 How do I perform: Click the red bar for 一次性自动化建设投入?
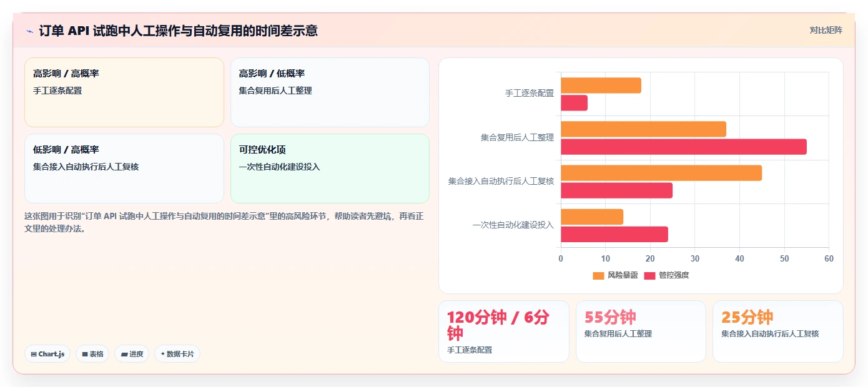pyautogui.click(x=614, y=234)
